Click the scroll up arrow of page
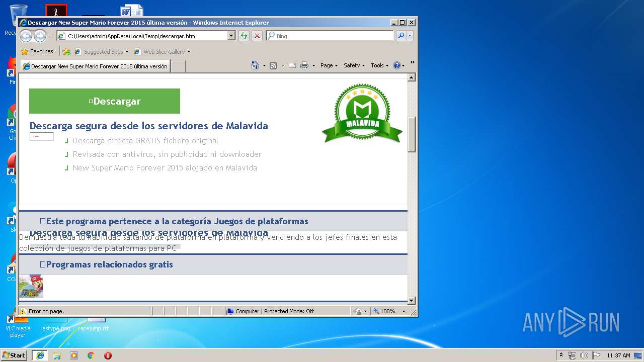 [412, 77]
